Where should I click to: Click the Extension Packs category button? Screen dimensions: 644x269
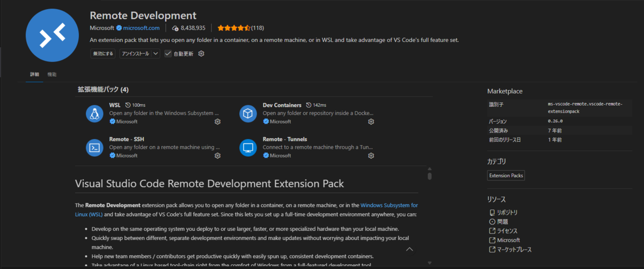click(506, 176)
